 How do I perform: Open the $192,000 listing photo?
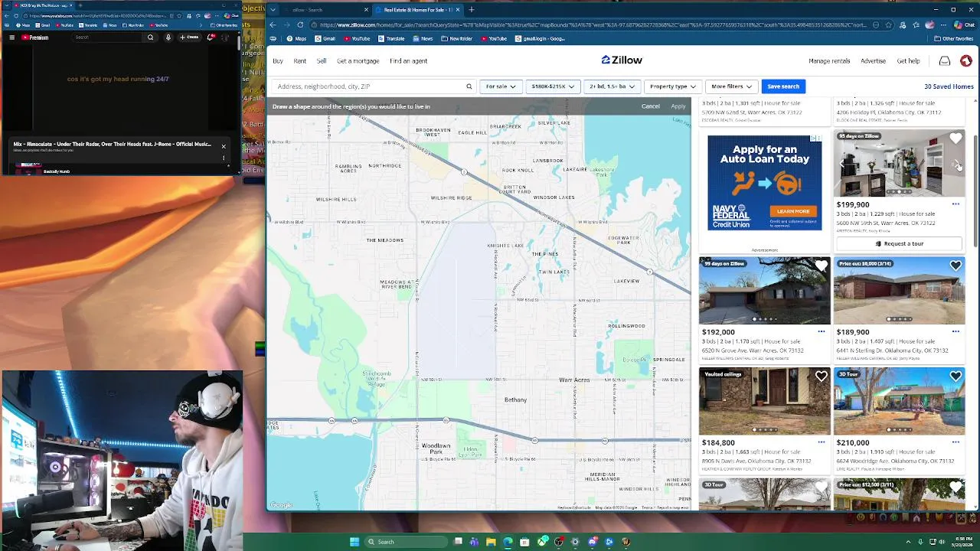(764, 290)
